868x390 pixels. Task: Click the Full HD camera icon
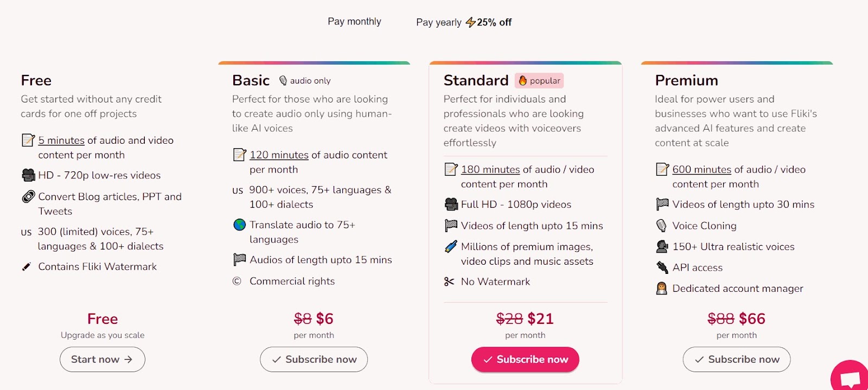tap(451, 204)
